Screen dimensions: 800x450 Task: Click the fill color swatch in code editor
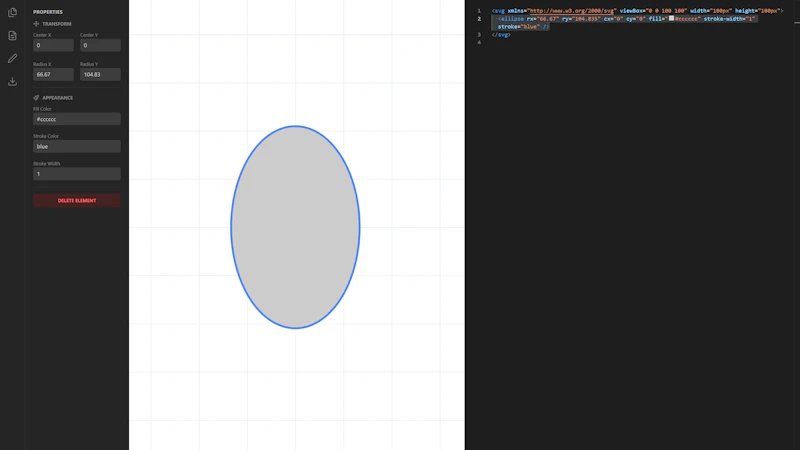point(671,18)
